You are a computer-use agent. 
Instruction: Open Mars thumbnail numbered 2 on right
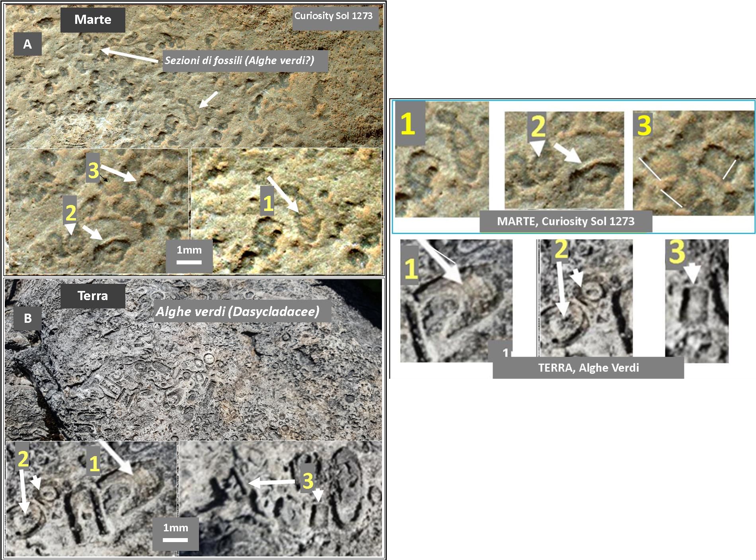tap(564, 160)
